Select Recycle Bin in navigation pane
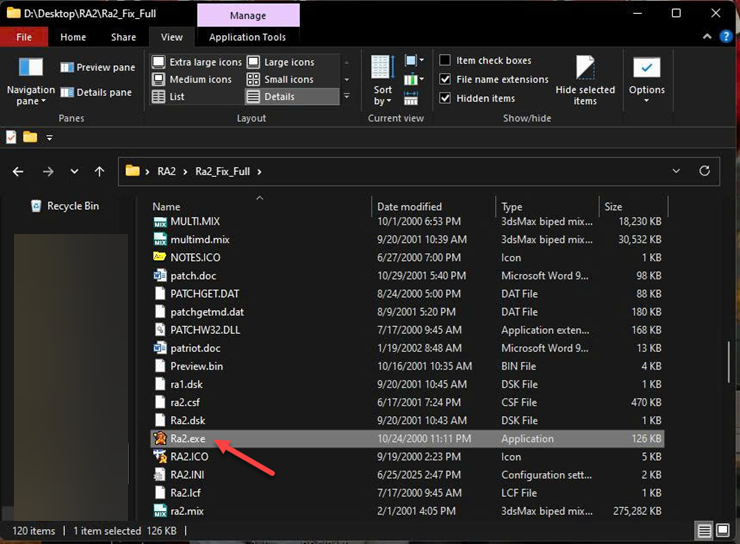Image resolution: width=740 pixels, height=544 pixels. (x=65, y=206)
